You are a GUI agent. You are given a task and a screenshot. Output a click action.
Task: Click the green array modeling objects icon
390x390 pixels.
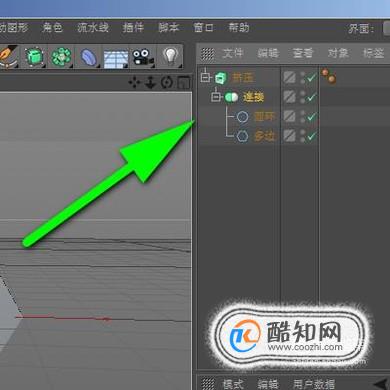tap(62, 57)
